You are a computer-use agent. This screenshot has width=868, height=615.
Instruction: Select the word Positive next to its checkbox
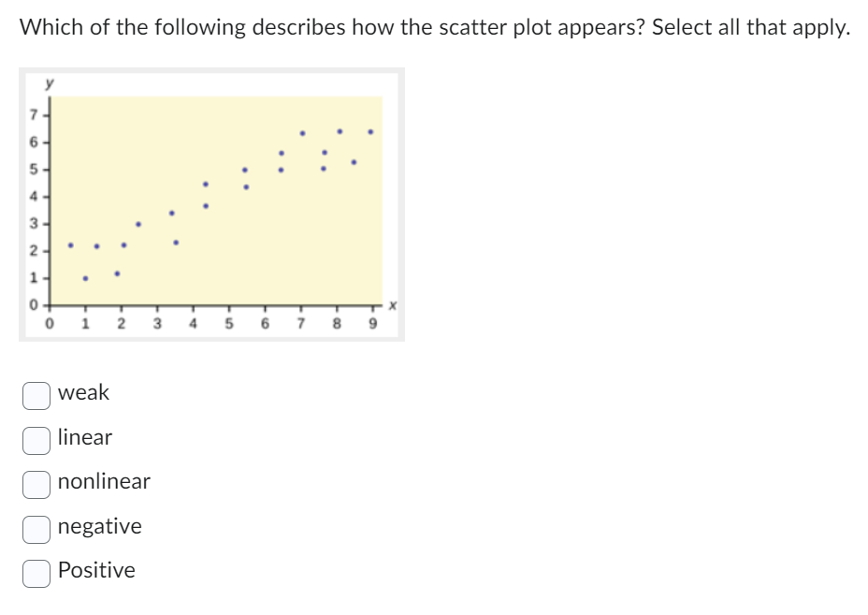tap(96, 570)
